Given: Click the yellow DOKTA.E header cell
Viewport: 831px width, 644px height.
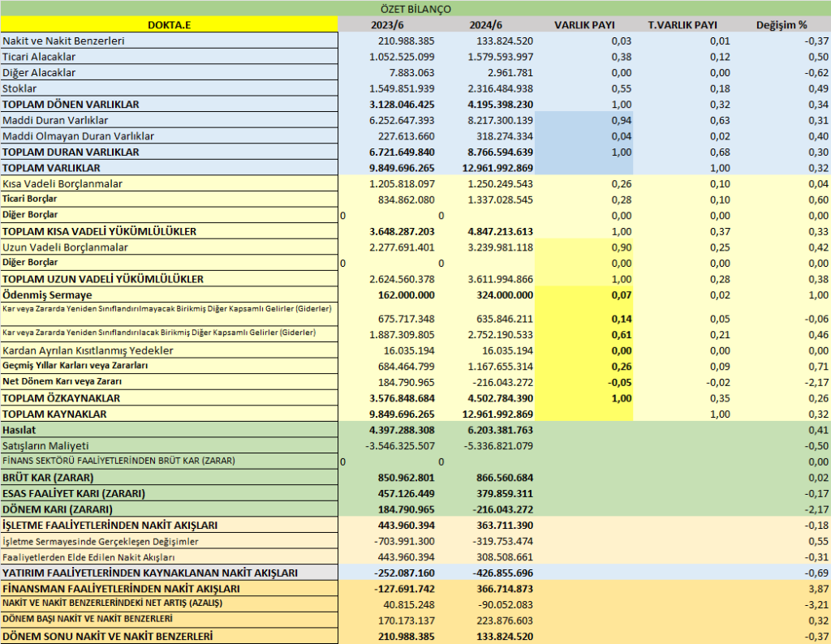Looking at the screenshot, I should pos(169,25).
